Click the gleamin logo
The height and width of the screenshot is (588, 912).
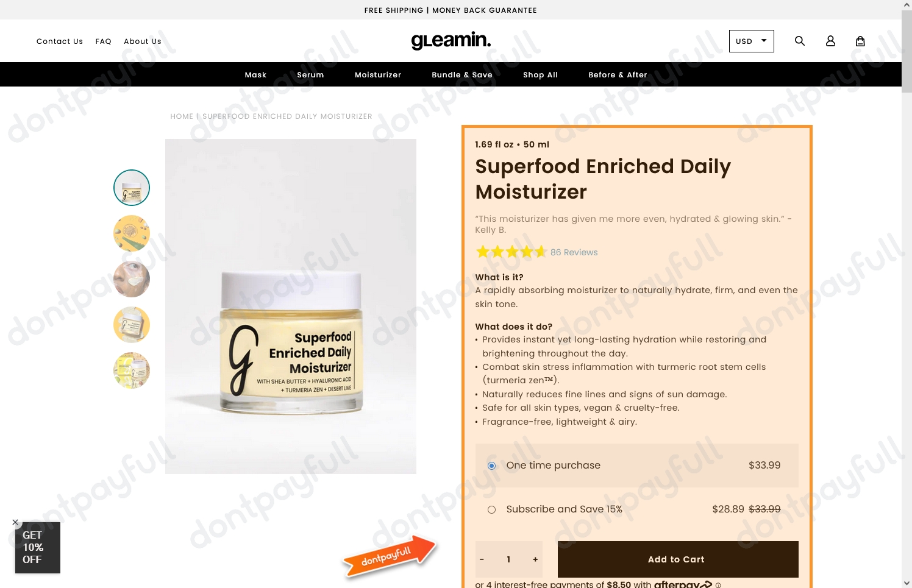451,40
